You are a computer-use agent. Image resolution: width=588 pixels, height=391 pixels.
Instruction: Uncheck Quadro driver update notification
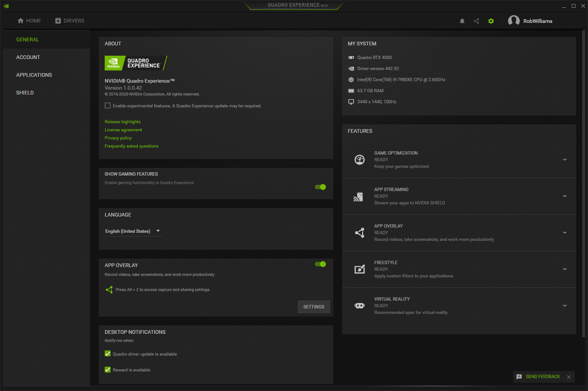click(108, 354)
